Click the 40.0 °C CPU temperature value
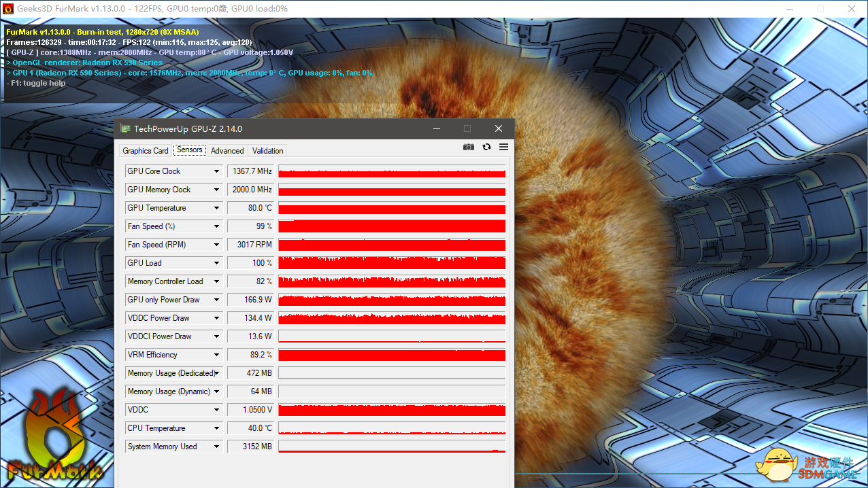The image size is (868, 488). 250,428
